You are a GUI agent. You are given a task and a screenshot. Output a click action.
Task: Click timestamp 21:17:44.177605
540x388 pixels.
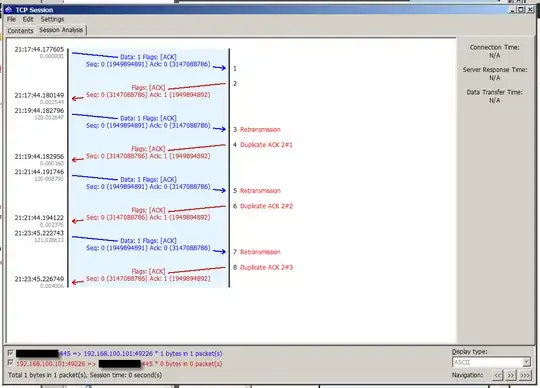click(x=39, y=49)
